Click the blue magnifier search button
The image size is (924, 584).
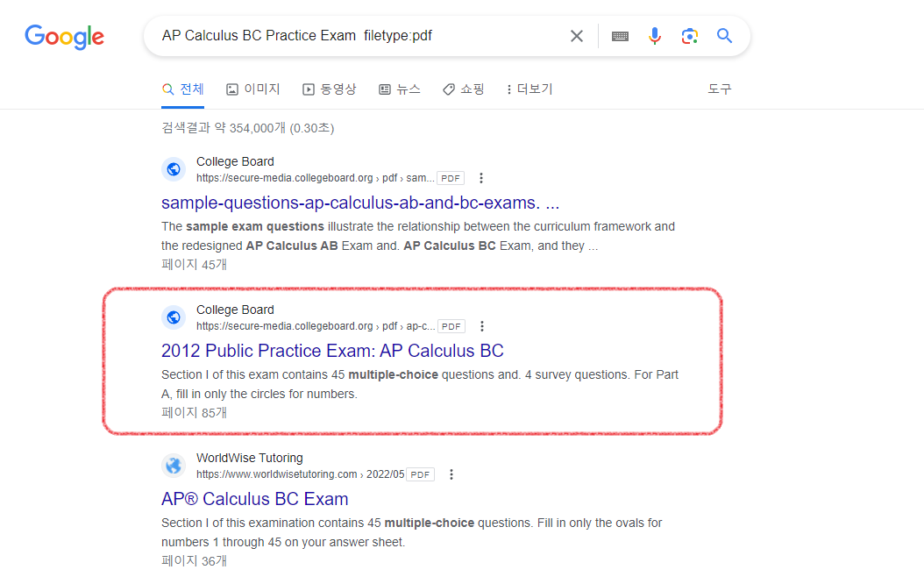[x=724, y=36]
